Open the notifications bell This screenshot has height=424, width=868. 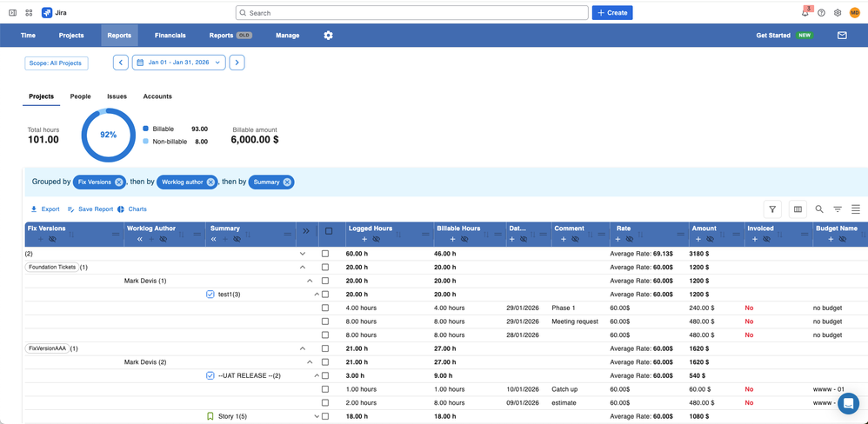click(x=805, y=13)
